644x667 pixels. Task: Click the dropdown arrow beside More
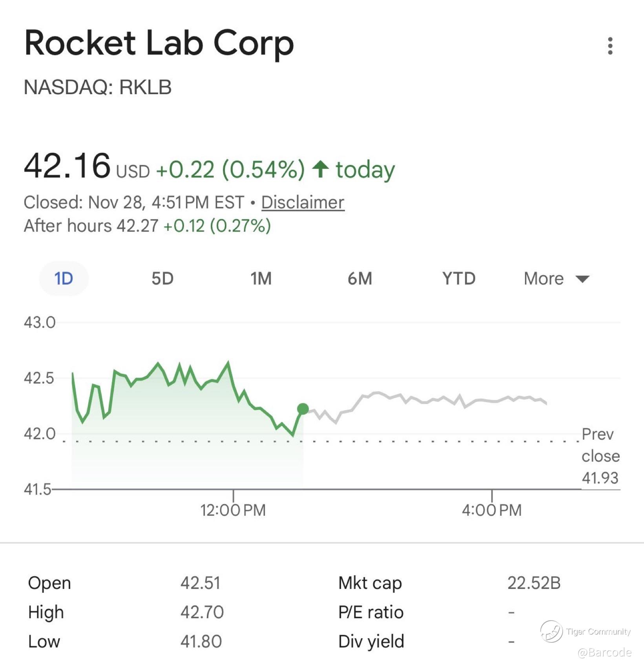[582, 279]
